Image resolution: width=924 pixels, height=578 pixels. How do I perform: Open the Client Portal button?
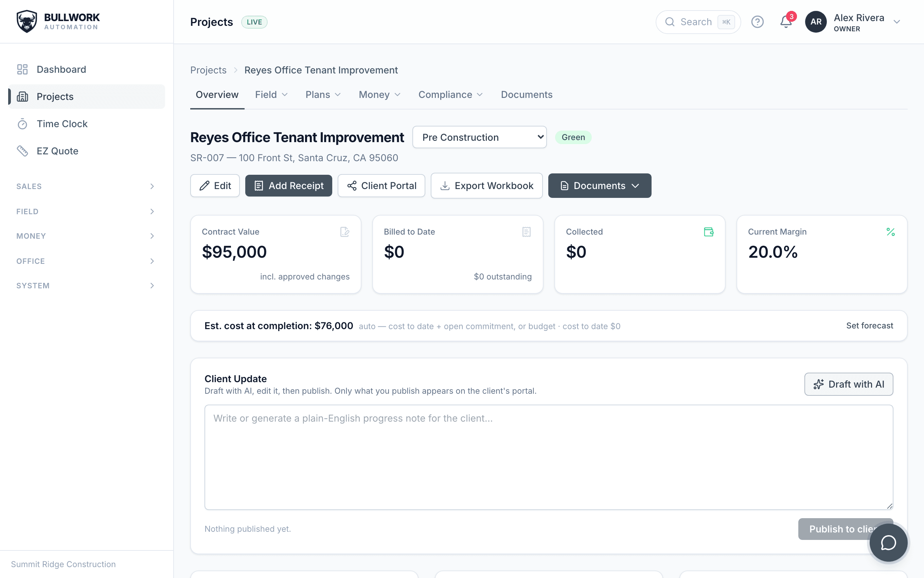pyautogui.click(x=381, y=186)
